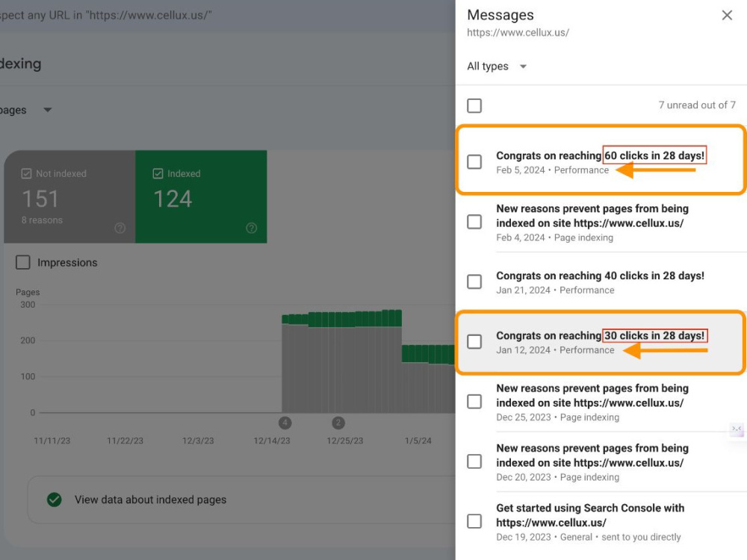The height and width of the screenshot is (560, 747).
Task: Click the inspect any URL search field
Action: pyautogui.click(x=228, y=15)
